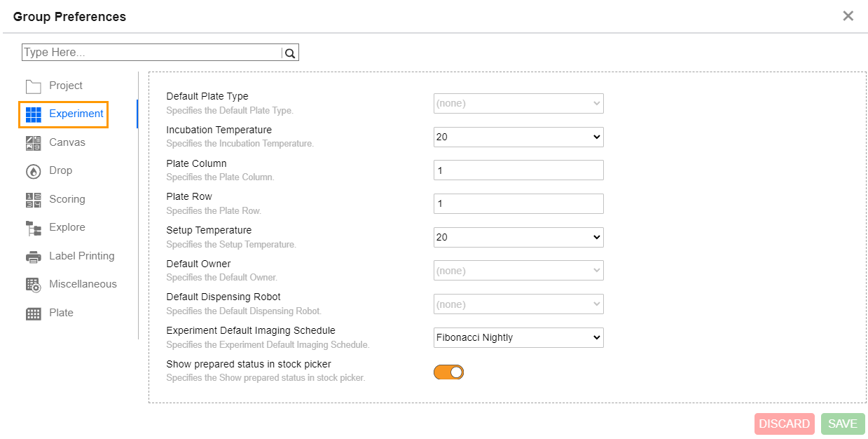Click the Default Owner label
Screen dimensions: 868x439
(x=198, y=264)
